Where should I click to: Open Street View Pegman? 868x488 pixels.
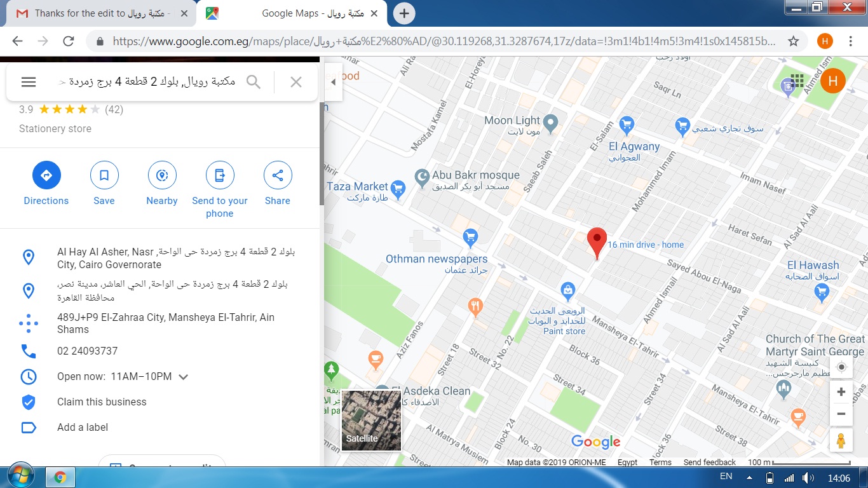pos(841,440)
